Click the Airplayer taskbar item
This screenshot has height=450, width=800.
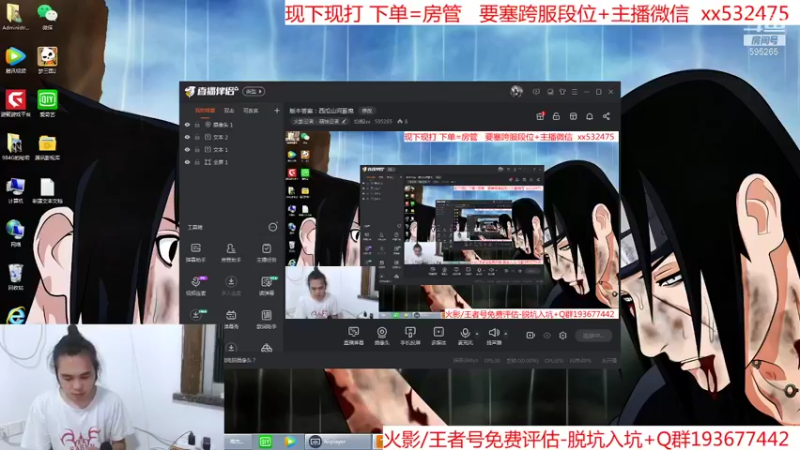pyautogui.click(x=338, y=442)
